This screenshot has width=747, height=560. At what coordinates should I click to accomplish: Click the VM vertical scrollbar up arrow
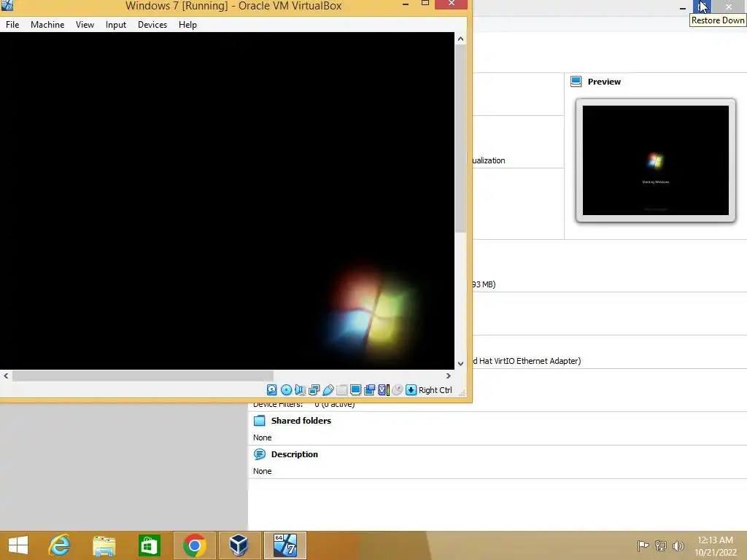(x=461, y=39)
